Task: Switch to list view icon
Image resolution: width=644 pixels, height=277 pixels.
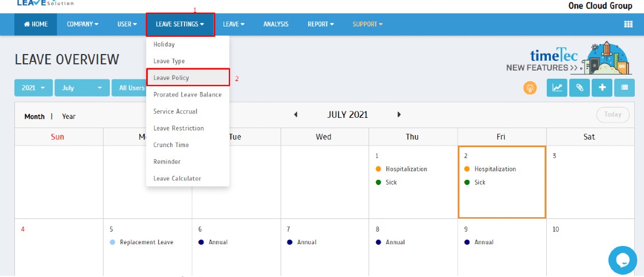Action: coord(624,88)
